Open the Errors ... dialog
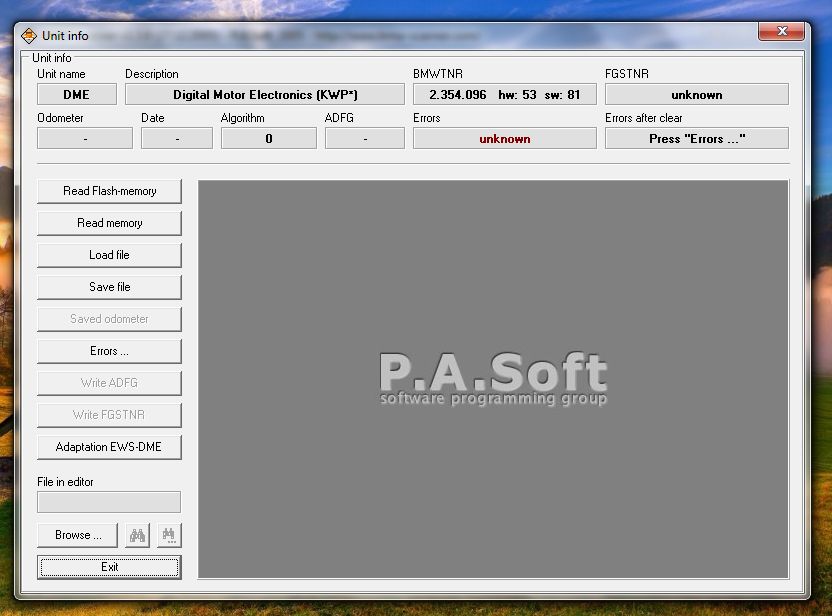832x616 pixels. tap(109, 351)
